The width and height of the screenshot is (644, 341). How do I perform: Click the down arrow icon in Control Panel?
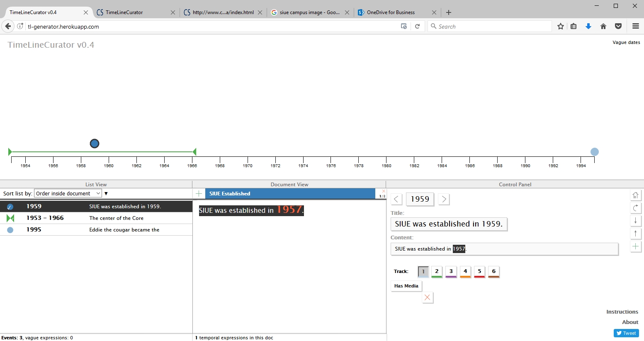[635, 221]
